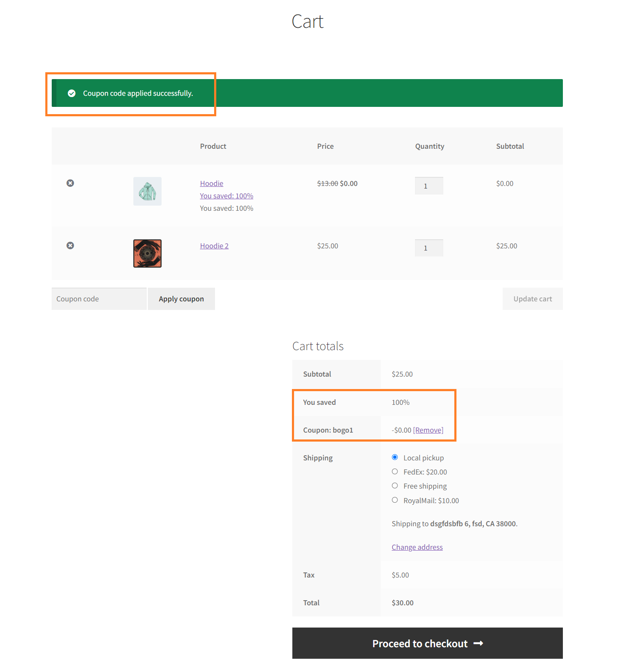Proceed to checkout via the dark button
Screen dimensions: 624x672
[x=427, y=643]
